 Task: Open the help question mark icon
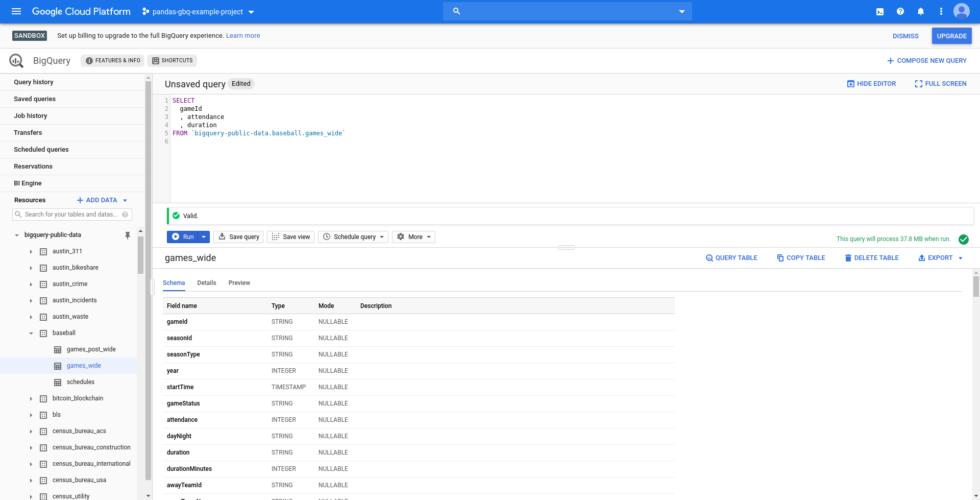click(x=900, y=11)
